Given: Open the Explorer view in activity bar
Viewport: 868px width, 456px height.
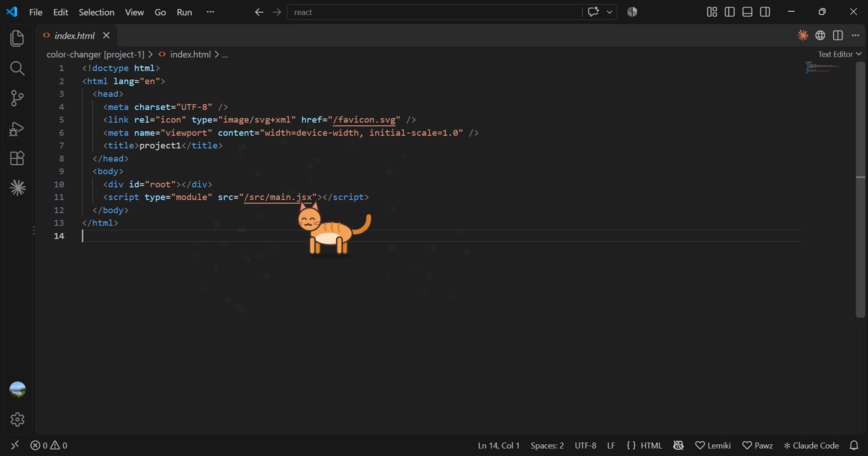Looking at the screenshot, I should [x=17, y=38].
